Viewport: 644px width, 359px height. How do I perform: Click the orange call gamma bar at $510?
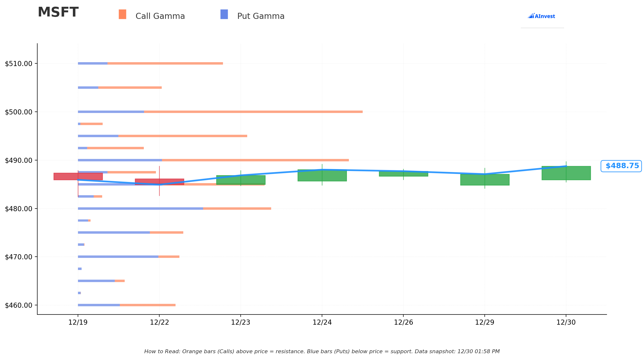[165, 63]
